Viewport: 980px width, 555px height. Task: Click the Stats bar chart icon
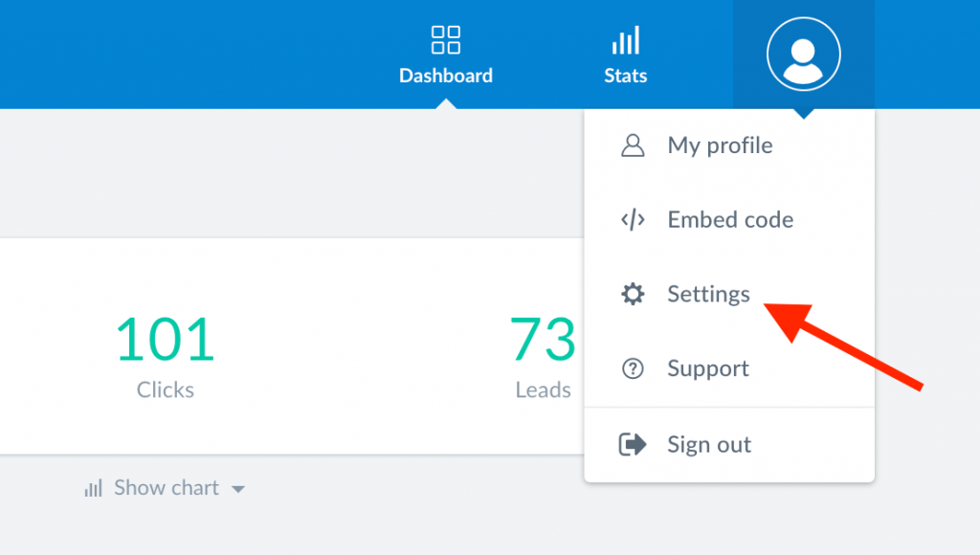(x=626, y=40)
